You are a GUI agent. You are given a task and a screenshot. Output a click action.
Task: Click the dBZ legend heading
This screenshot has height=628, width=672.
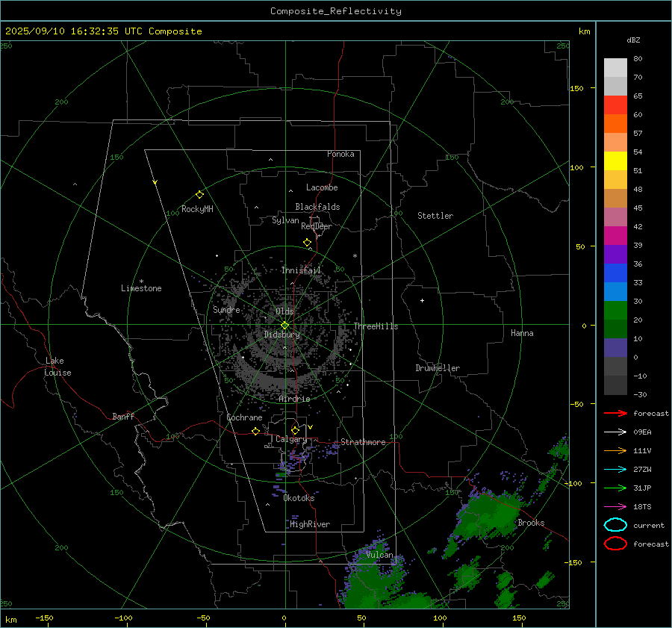[x=633, y=40]
